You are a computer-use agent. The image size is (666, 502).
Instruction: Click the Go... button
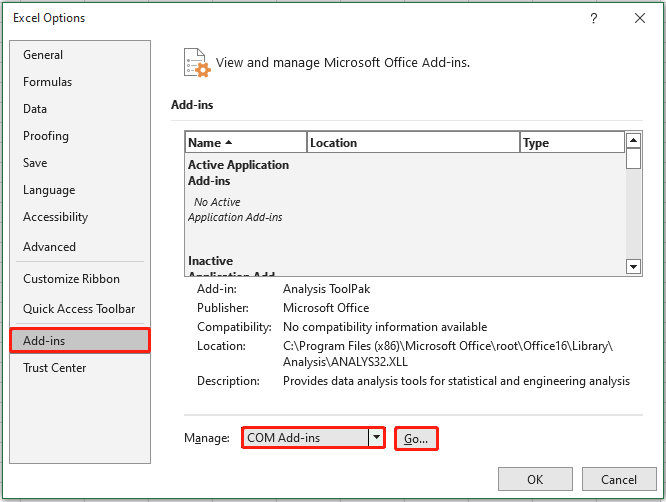(x=416, y=438)
